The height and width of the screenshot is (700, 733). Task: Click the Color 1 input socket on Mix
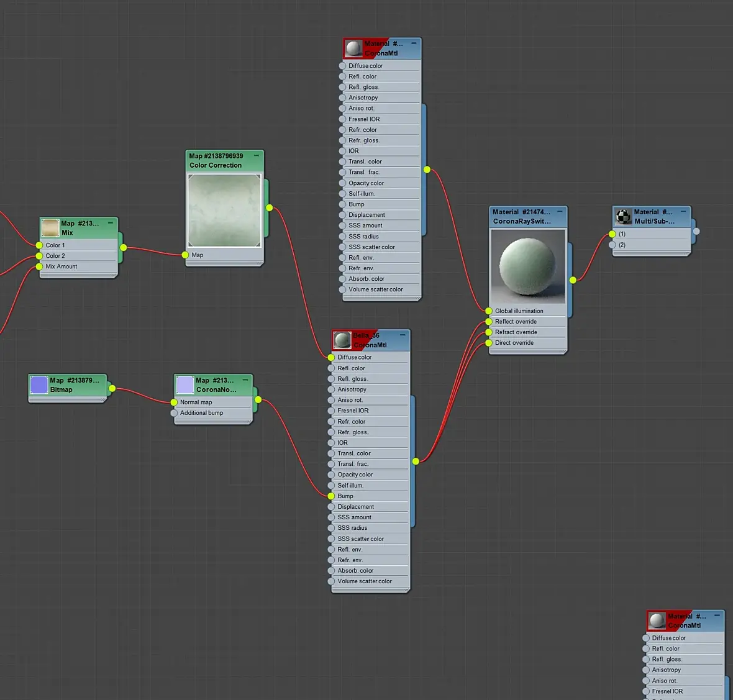pos(39,245)
